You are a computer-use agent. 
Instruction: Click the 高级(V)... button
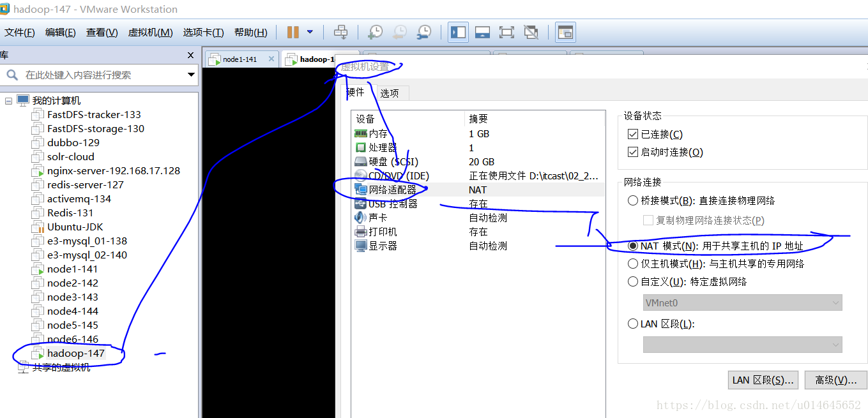click(835, 380)
